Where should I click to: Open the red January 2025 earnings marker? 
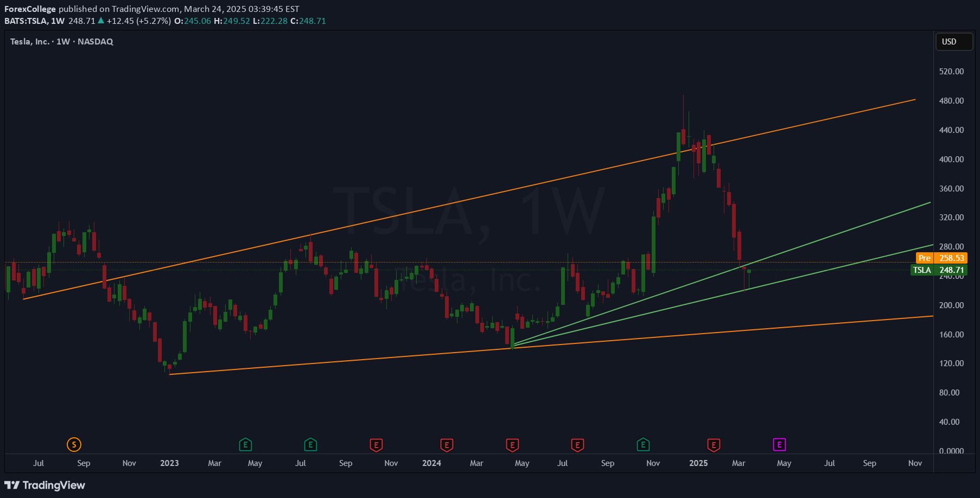click(714, 445)
